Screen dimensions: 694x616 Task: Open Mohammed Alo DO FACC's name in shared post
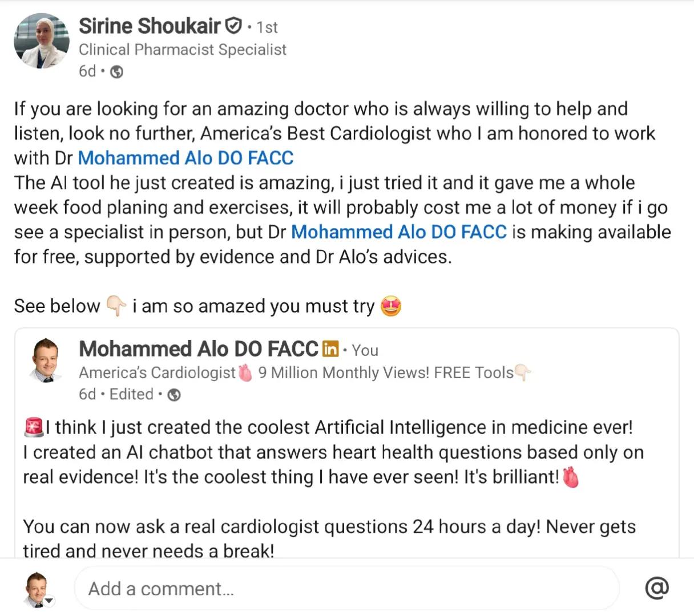[198, 349]
